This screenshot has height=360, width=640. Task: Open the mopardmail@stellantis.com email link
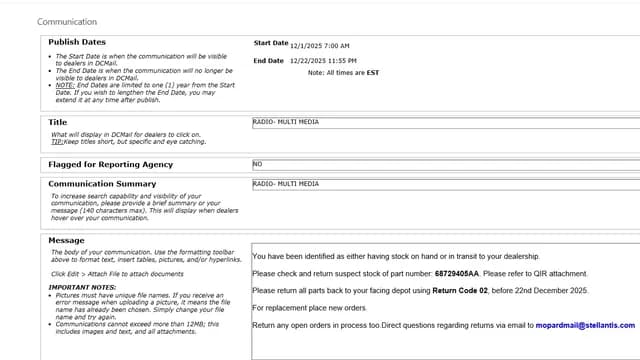tap(585, 325)
